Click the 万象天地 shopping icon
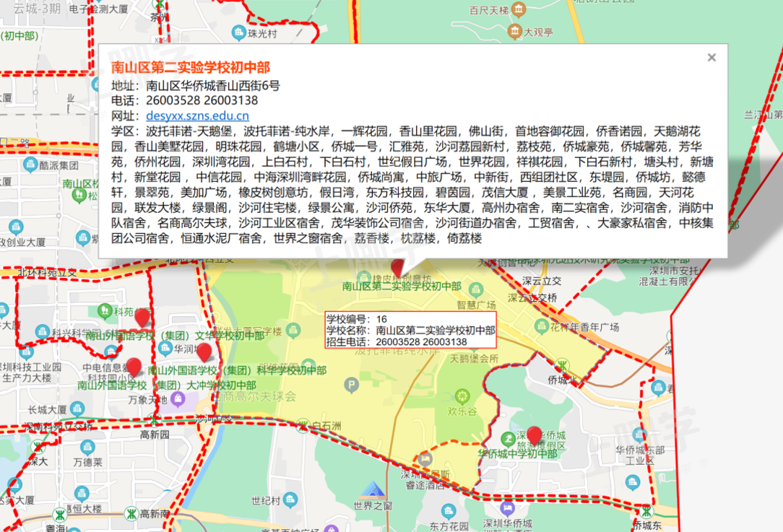The image size is (783, 532). click(178, 398)
